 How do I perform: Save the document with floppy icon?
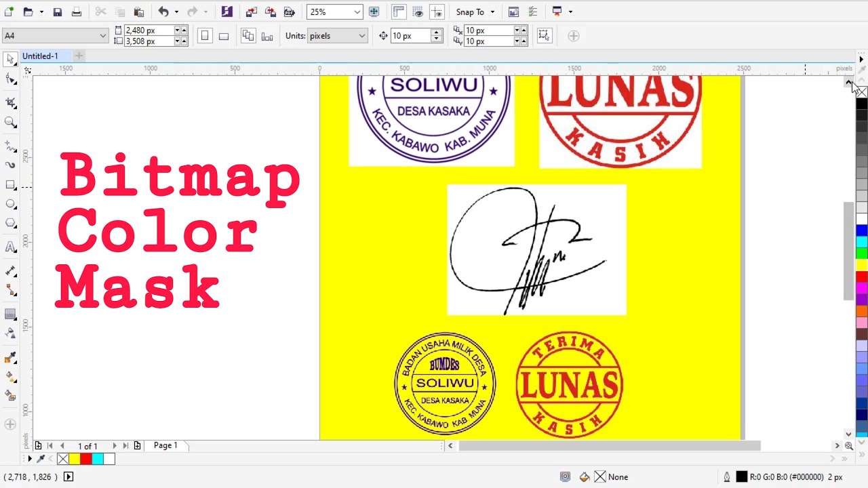(x=58, y=12)
